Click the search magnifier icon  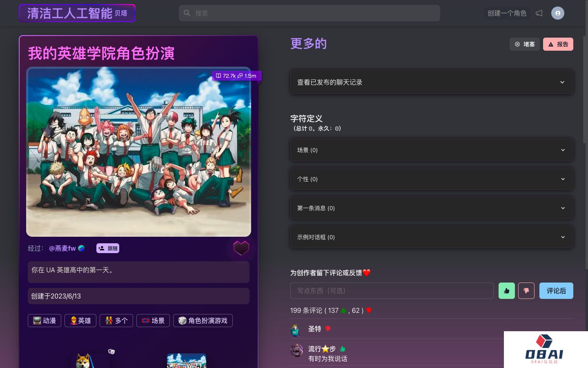tap(187, 13)
